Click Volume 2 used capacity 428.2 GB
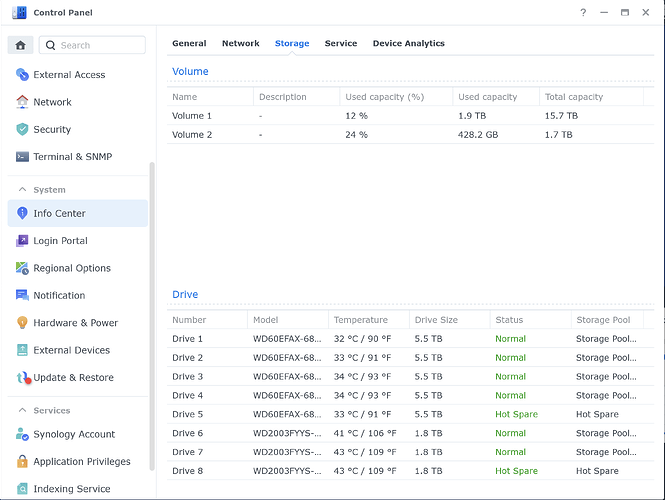The image size is (665, 500). pos(478,135)
